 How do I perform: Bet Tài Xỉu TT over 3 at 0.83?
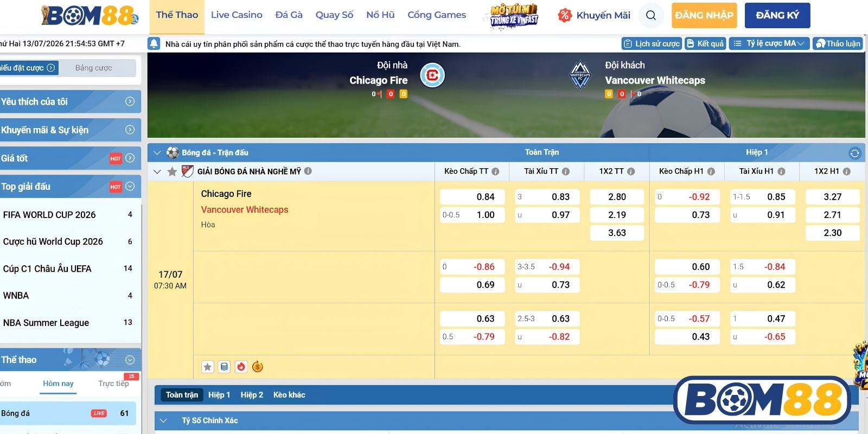pyautogui.click(x=547, y=197)
